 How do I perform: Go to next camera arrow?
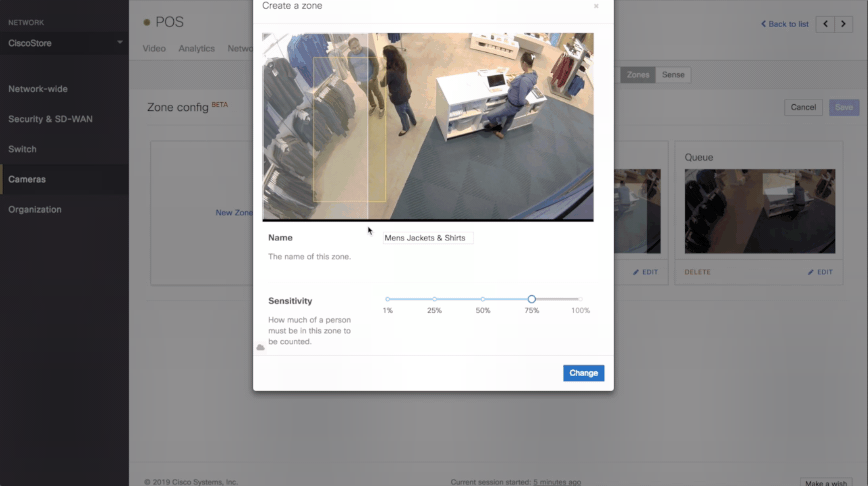(x=843, y=24)
